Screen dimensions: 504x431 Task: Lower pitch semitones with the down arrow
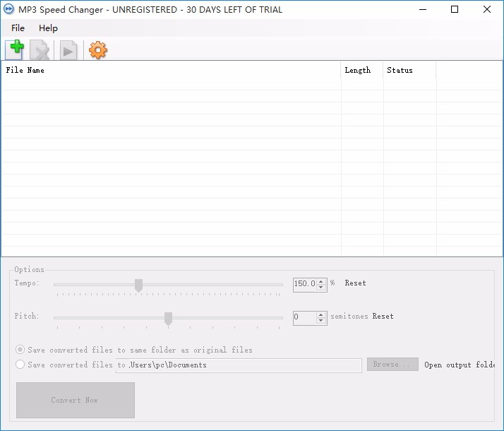320,320
